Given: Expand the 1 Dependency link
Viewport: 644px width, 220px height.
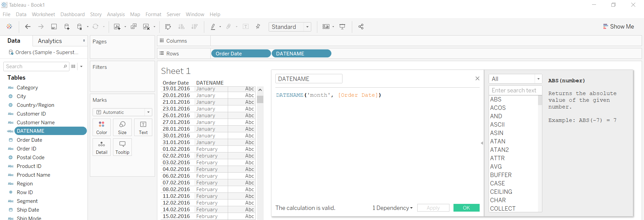Looking at the screenshot, I should coord(392,208).
